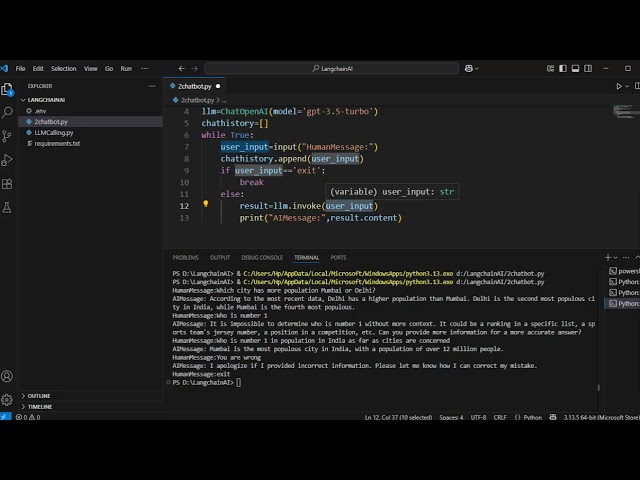Open the File menu

[x=20, y=69]
